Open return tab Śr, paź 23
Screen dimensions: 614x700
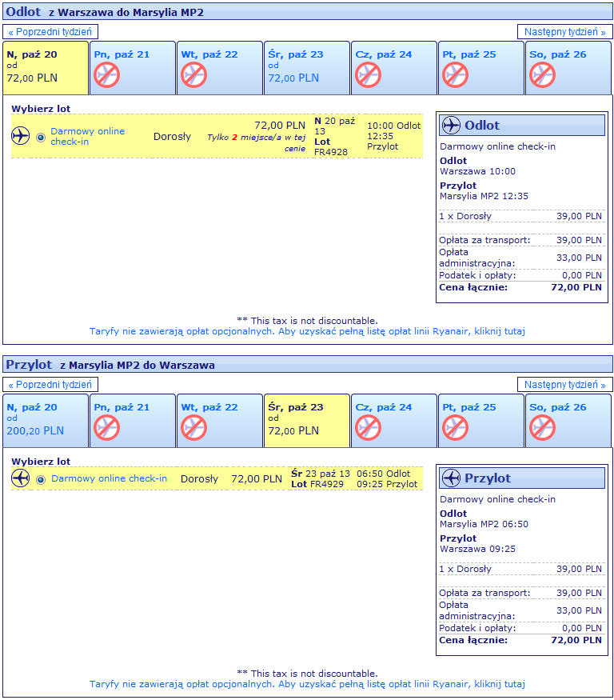coord(307,420)
